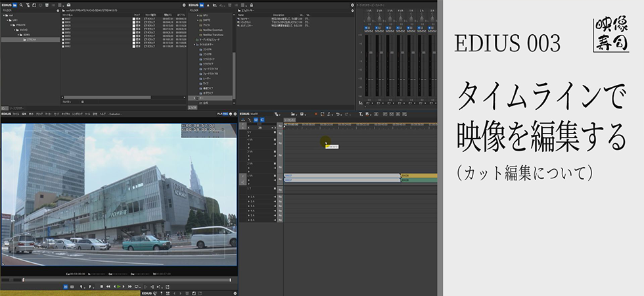The height and width of the screenshot is (296, 644).
Task: Select the シーケンス1 tab in the timeline
Action: [290, 120]
